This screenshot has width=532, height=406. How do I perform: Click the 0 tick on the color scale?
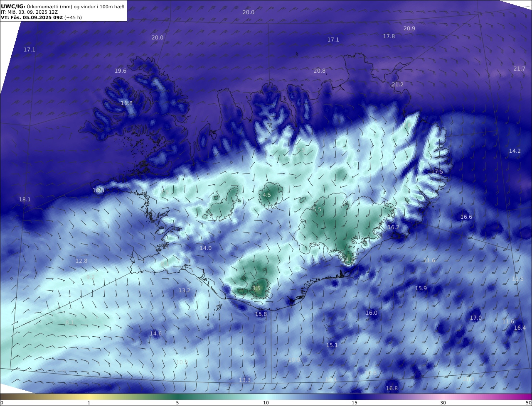2,403
